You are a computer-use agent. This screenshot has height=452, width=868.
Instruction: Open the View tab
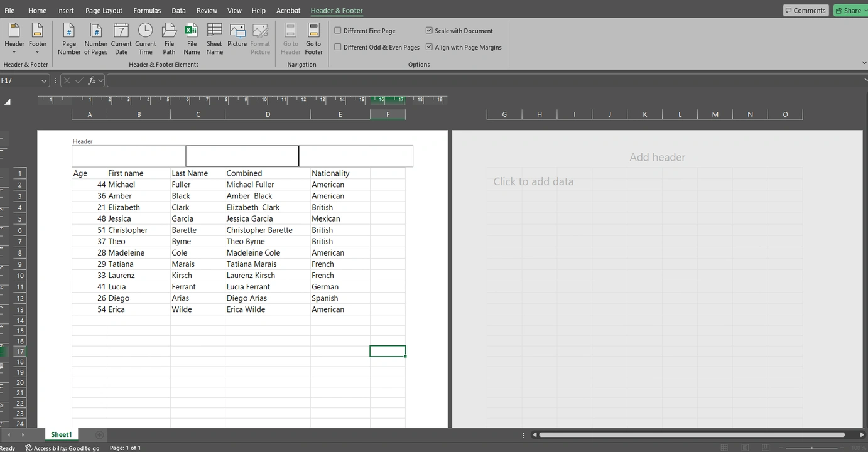point(234,10)
